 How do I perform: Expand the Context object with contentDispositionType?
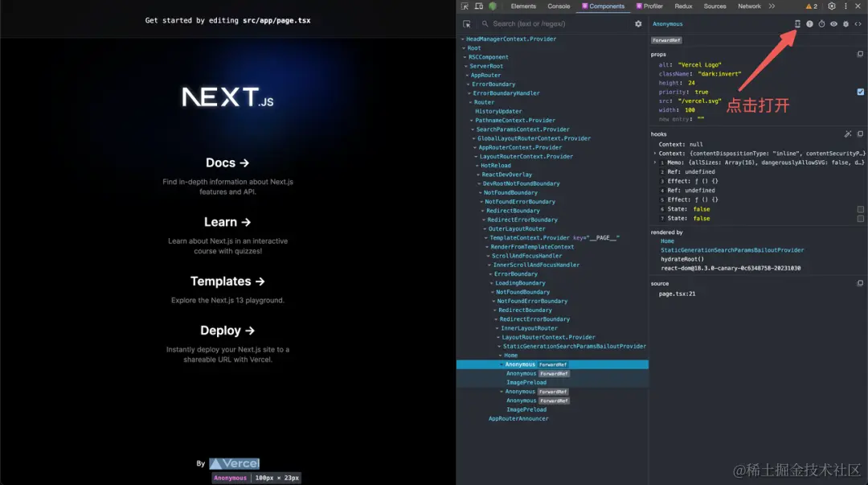[655, 154]
